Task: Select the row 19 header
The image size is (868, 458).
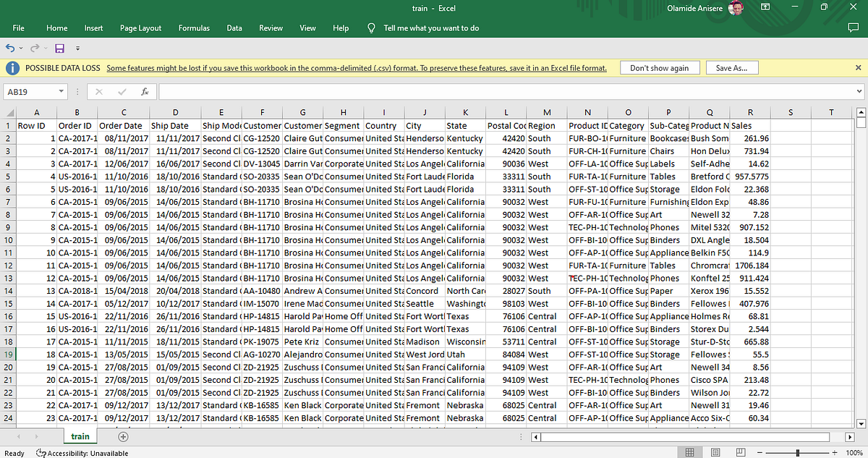Action: pos(9,354)
